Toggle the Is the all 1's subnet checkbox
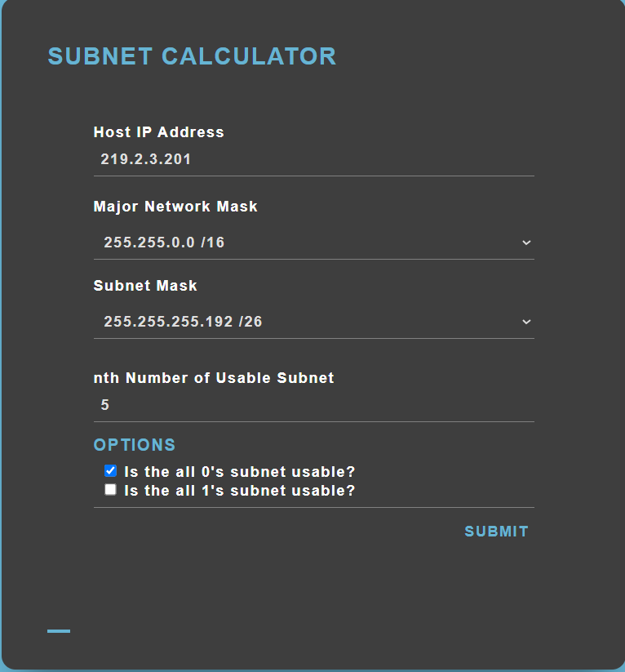The image size is (625, 672). (110, 489)
